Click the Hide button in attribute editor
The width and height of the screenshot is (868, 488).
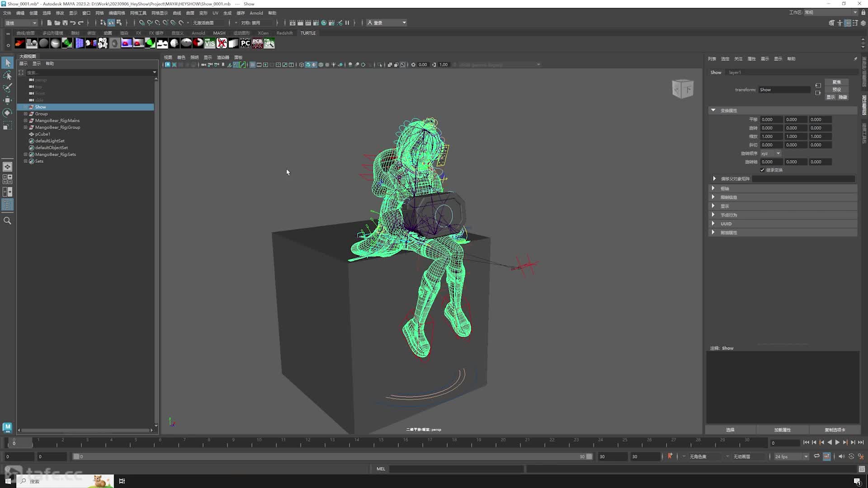click(843, 97)
